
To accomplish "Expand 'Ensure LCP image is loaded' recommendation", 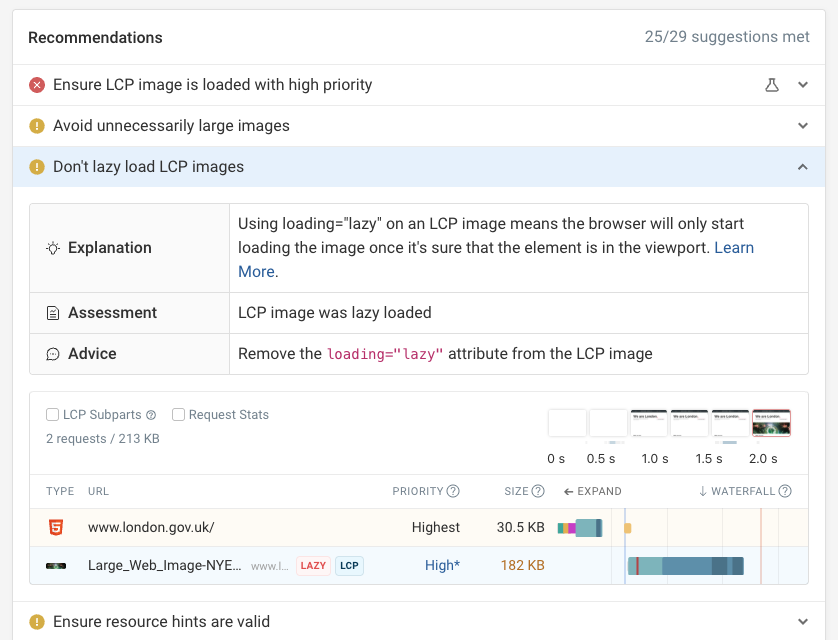I will point(803,85).
